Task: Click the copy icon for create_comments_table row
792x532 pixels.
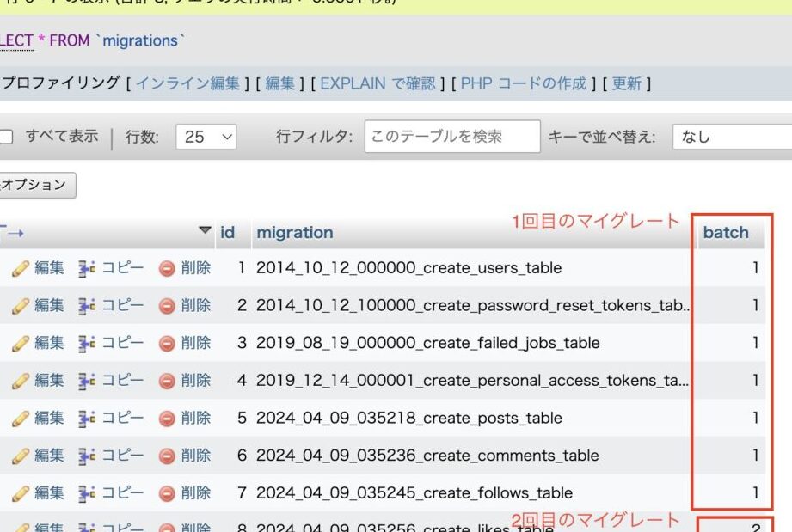Action: pyautogui.click(x=87, y=456)
